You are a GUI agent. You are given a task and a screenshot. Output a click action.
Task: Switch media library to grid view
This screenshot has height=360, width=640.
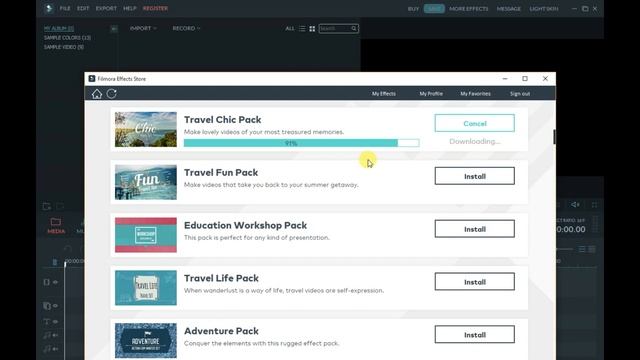point(312,29)
